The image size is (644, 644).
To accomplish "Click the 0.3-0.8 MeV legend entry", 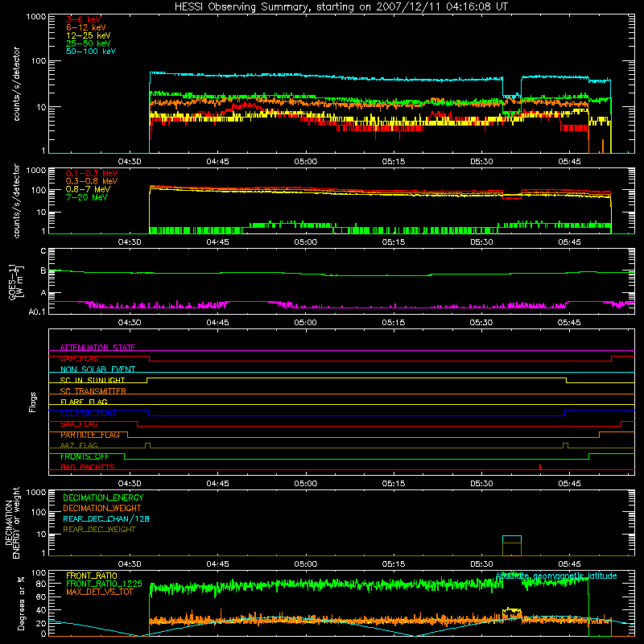I will (92, 181).
